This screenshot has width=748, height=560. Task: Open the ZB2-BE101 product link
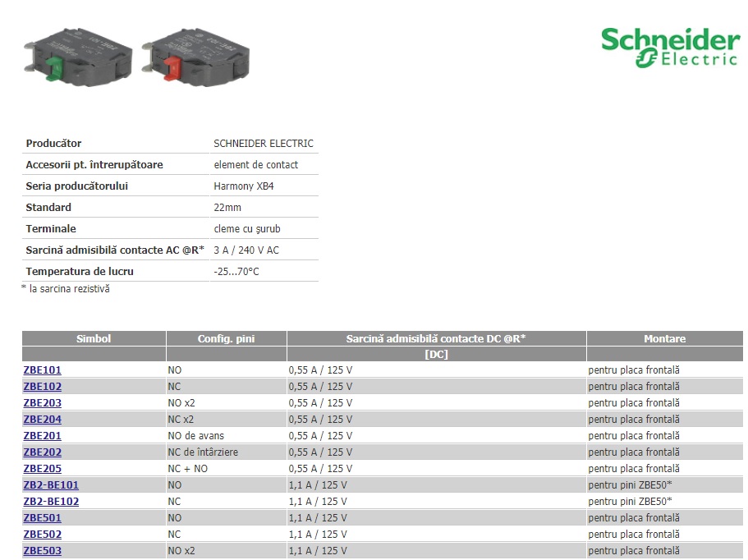(x=51, y=485)
